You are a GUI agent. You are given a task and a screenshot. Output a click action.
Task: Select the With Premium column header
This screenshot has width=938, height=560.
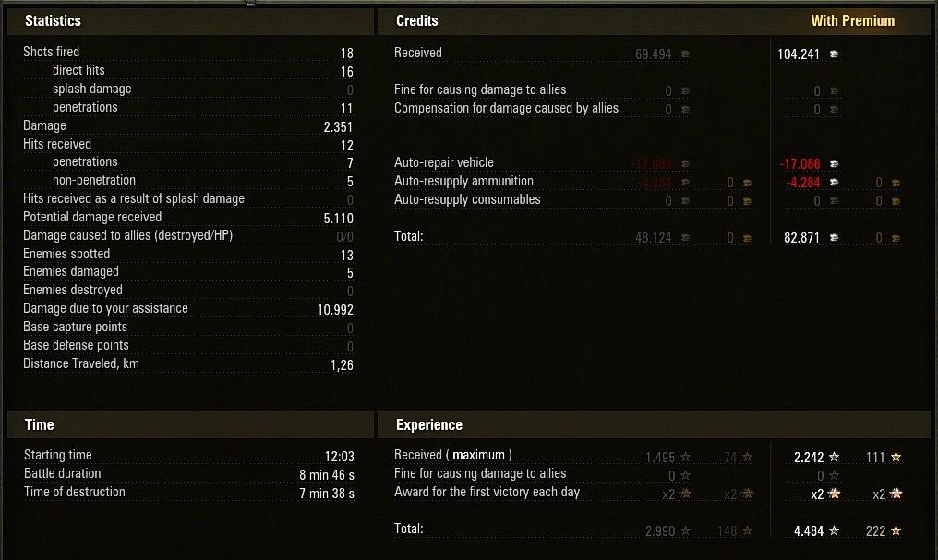pos(852,21)
